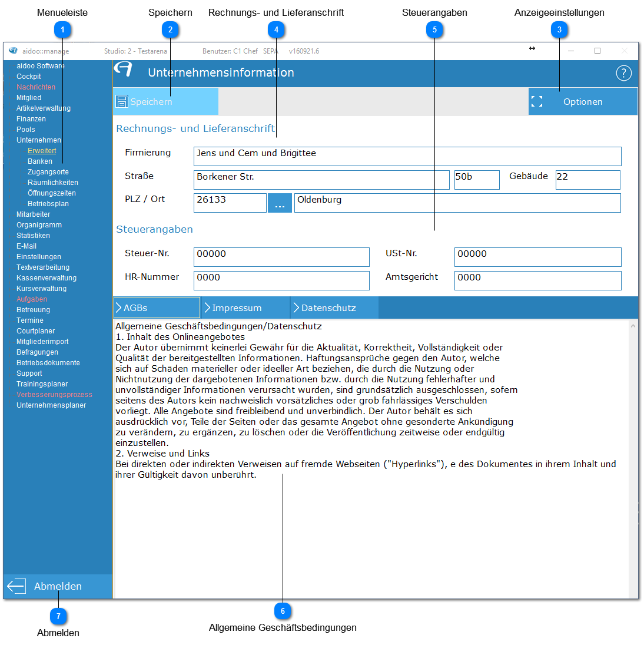Maximize the aidoo::manage window
The image size is (644, 648).
pos(597,51)
